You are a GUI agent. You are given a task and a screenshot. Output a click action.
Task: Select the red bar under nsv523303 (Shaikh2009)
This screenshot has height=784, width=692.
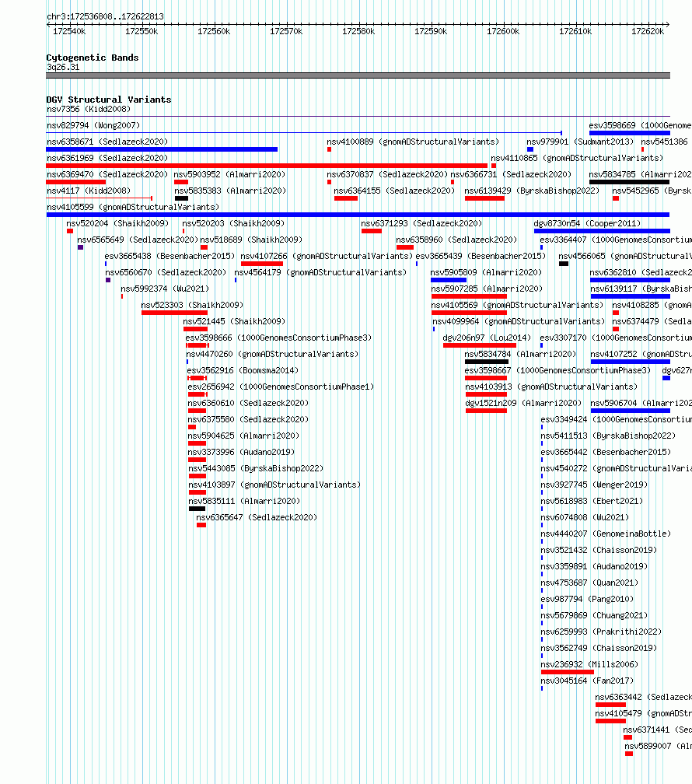(174, 313)
